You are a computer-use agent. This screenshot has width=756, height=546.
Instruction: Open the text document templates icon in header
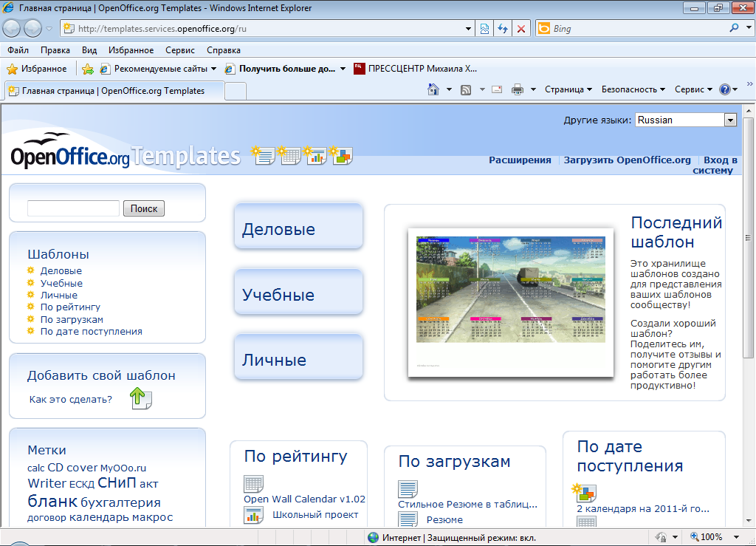(264, 155)
